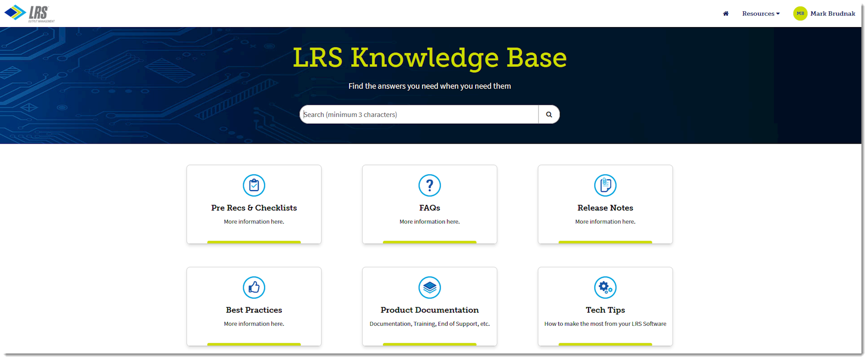Go to home via house icon

[x=726, y=14]
